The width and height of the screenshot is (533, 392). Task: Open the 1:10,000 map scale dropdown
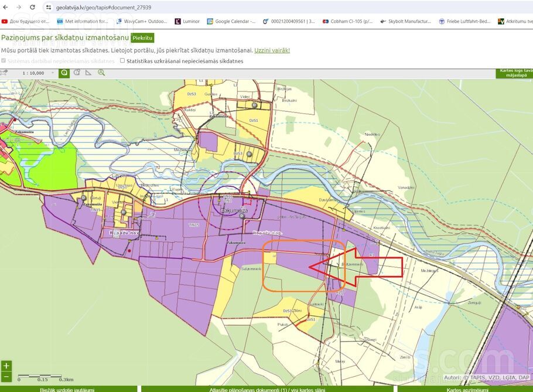(52, 73)
